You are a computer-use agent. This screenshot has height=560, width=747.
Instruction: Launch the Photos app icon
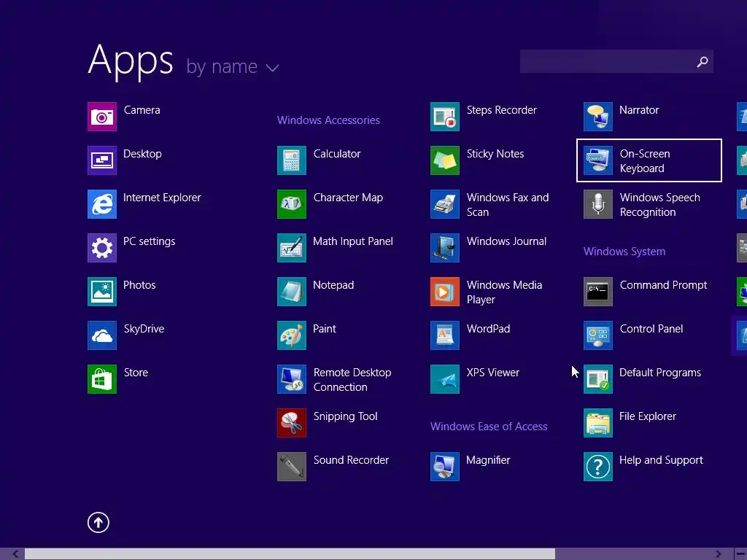point(102,292)
